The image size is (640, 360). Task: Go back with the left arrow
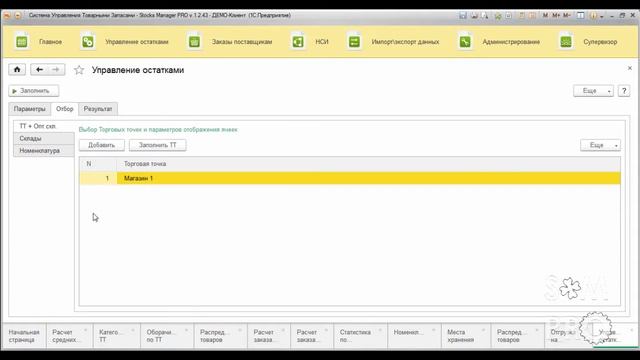39,69
